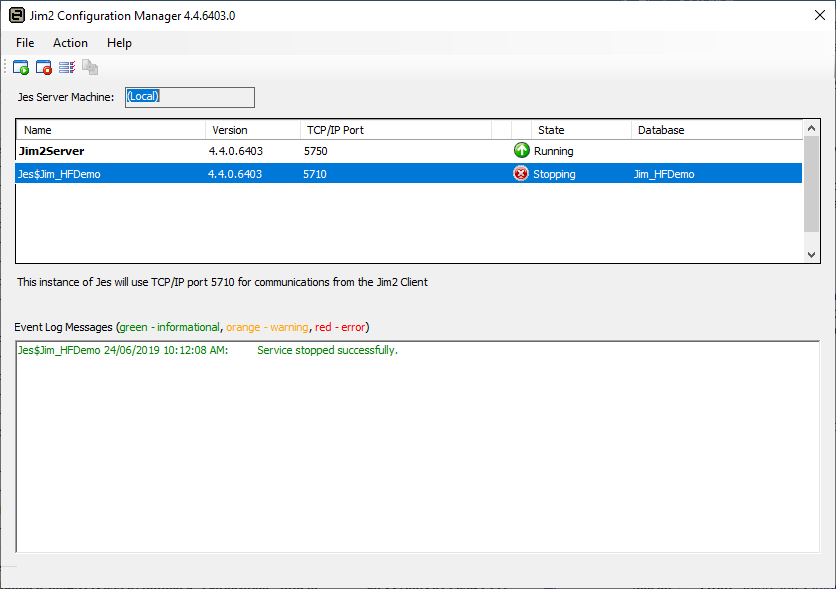Open the File menu
Image resolution: width=836 pixels, height=589 pixels.
[24, 43]
